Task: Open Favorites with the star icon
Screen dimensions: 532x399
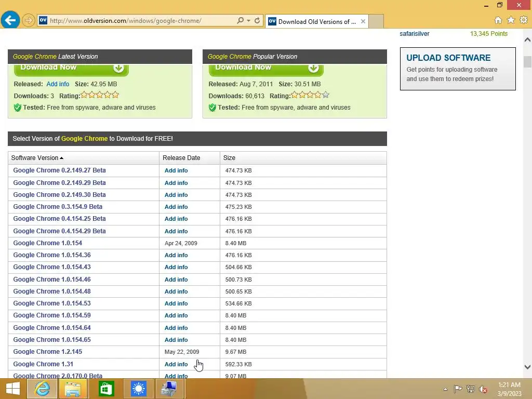Action: (511, 20)
